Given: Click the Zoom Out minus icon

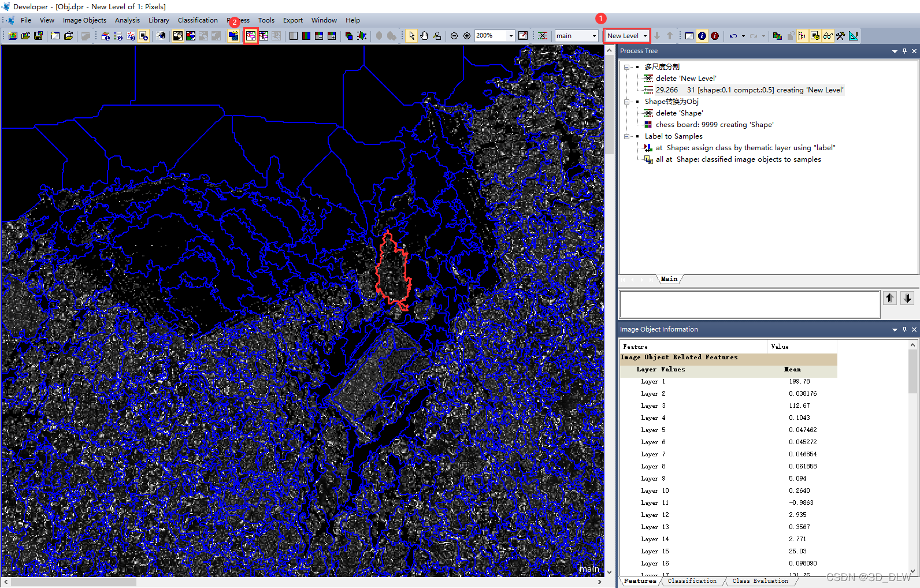Looking at the screenshot, I should [x=454, y=36].
